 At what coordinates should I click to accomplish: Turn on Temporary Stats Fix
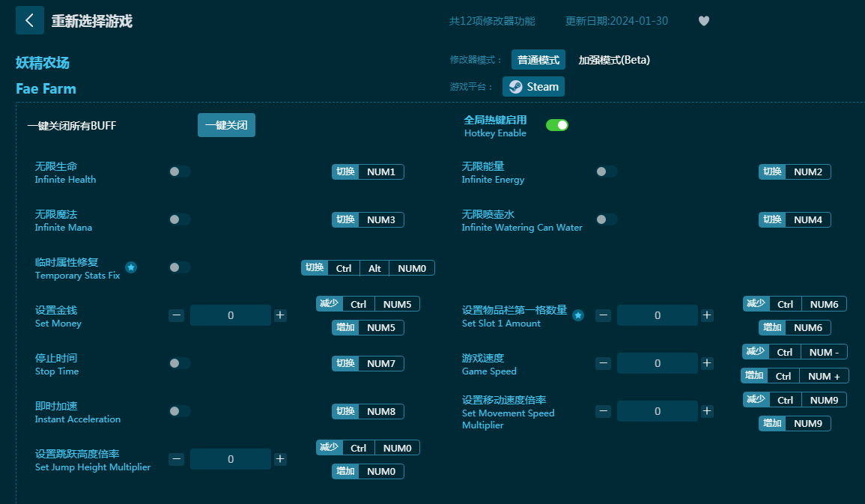coord(180,267)
